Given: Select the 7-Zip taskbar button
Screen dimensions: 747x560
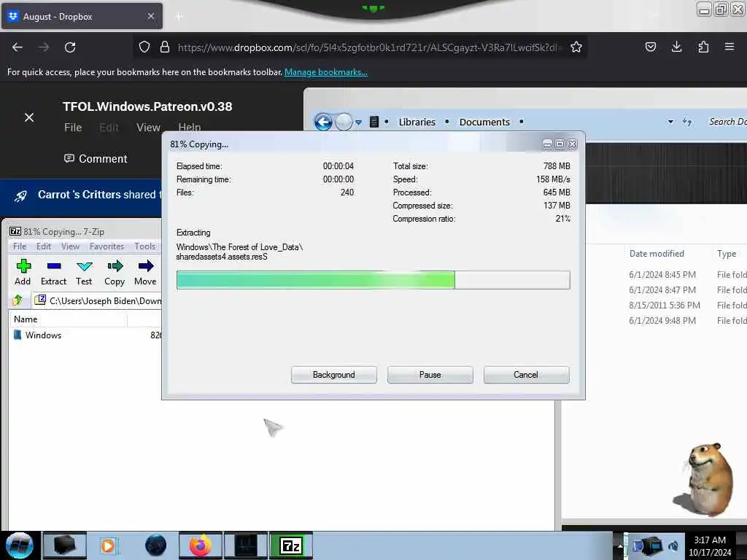Looking at the screenshot, I should (291, 545).
